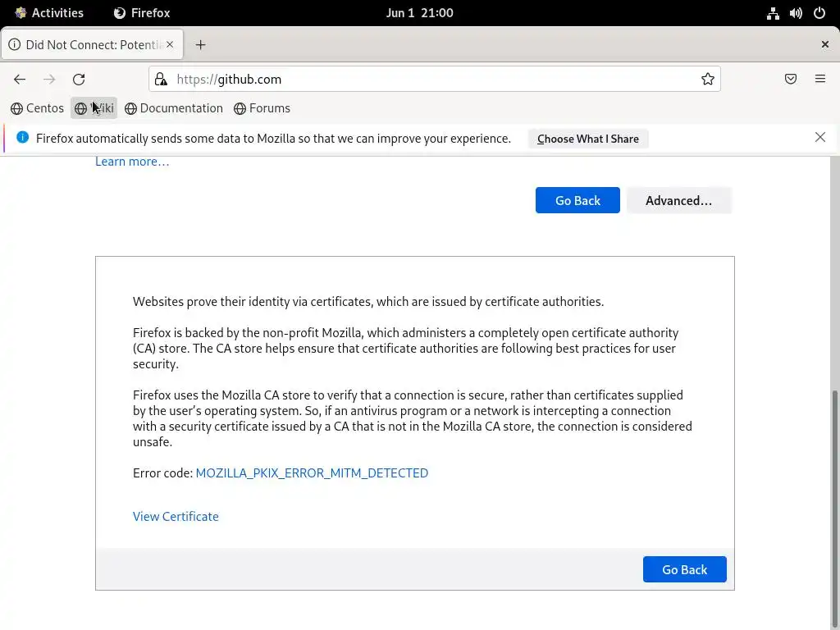Open a new tab with plus icon
The height and width of the screenshot is (630, 840).
[x=200, y=45]
